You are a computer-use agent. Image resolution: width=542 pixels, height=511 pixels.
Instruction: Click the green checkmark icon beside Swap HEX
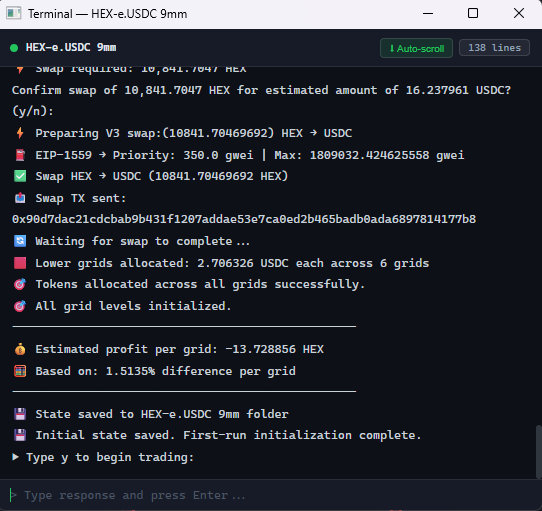coord(20,176)
